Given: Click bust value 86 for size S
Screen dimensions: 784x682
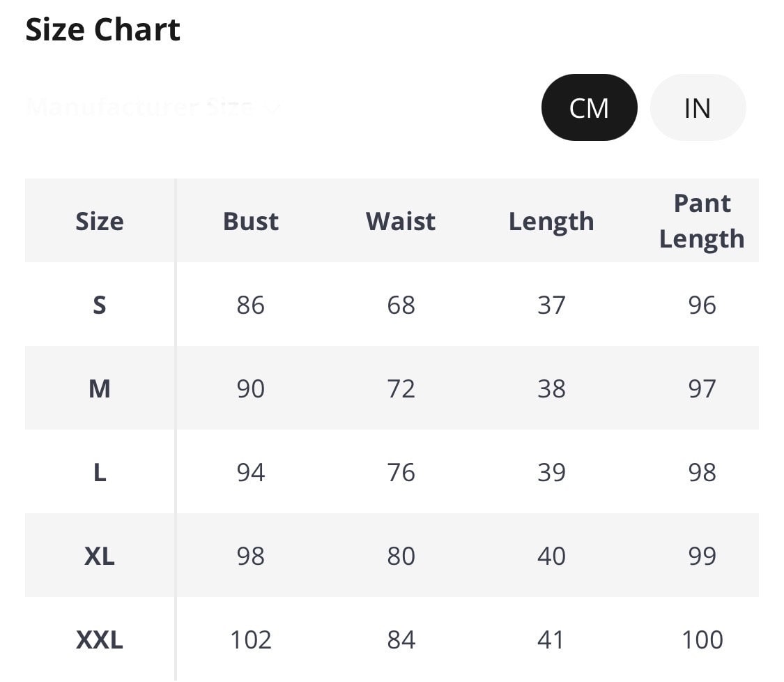Looking at the screenshot, I should pyautogui.click(x=251, y=305).
